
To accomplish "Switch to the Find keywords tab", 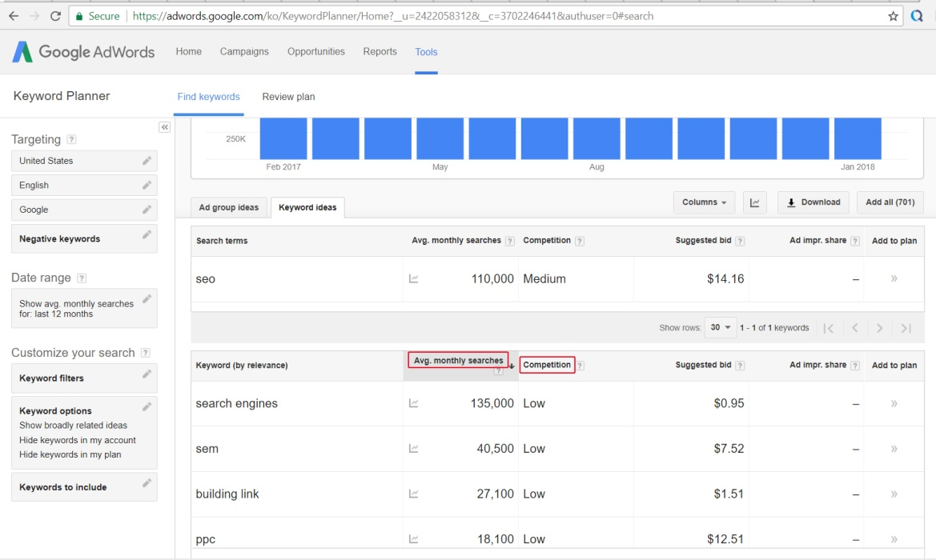I will coord(208,97).
